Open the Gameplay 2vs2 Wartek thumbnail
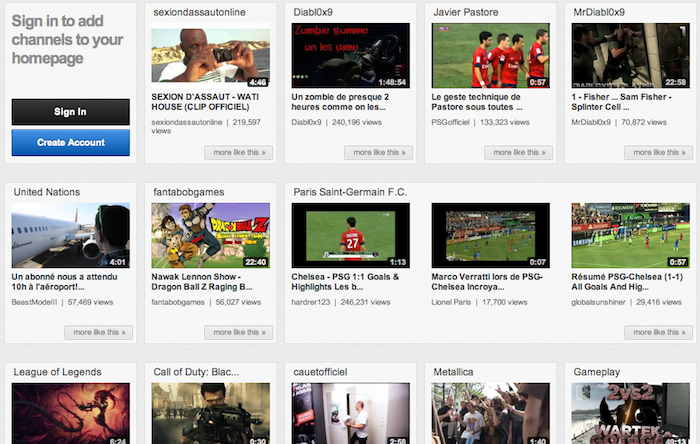This screenshot has height=444, width=700. pos(630,413)
